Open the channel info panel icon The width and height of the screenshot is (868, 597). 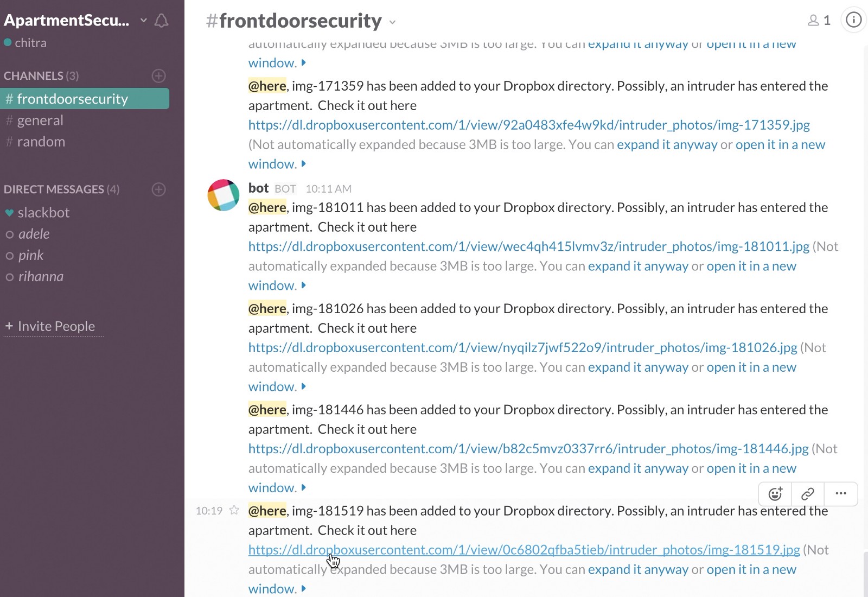853,21
